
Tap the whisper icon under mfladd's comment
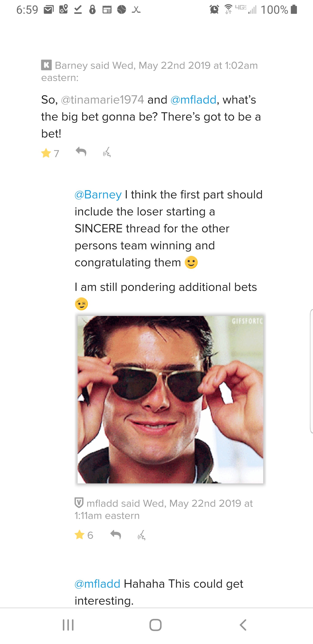[x=142, y=535]
